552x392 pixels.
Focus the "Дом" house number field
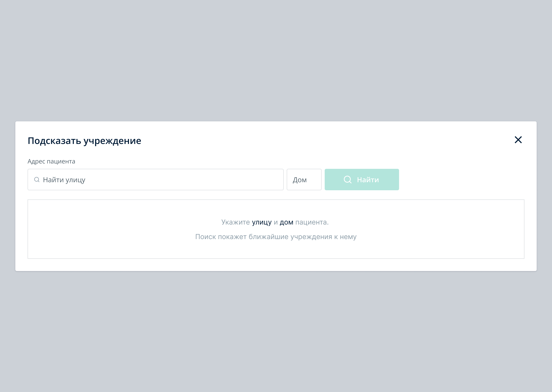point(304,180)
